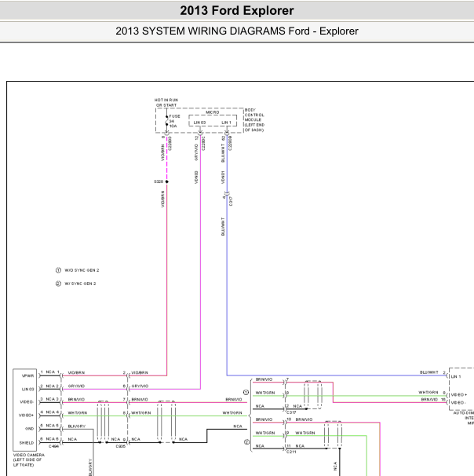Click the vertical 'NCA' label below C211
The image size is (474, 476).
click(335, 466)
